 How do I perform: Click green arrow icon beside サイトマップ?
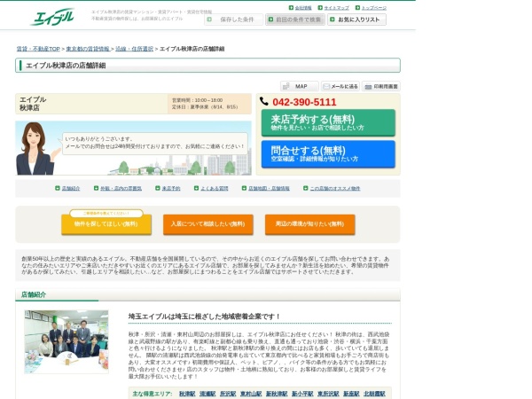(x=320, y=7)
